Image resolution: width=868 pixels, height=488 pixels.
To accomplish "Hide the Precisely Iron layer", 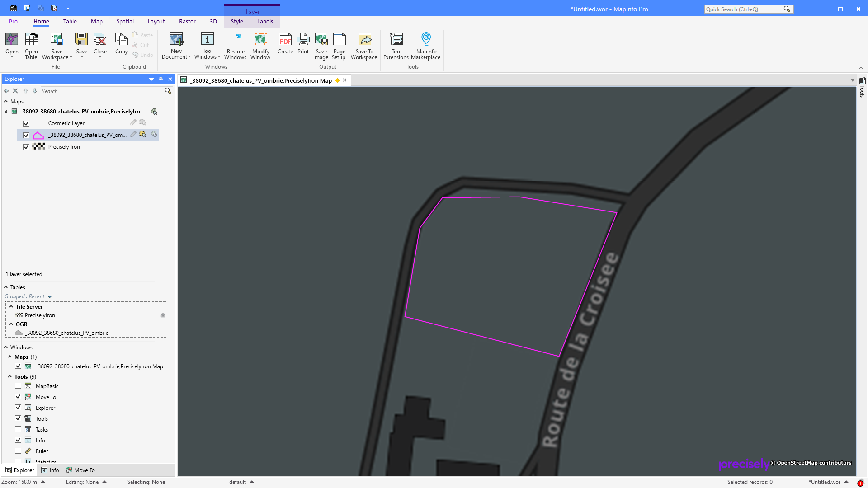I will pos(26,147).
